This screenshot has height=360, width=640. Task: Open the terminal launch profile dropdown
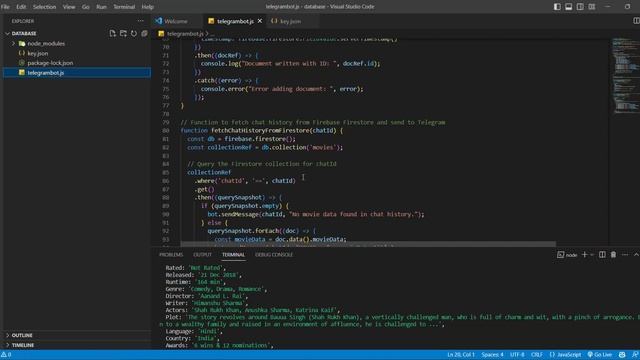[592, 255]
